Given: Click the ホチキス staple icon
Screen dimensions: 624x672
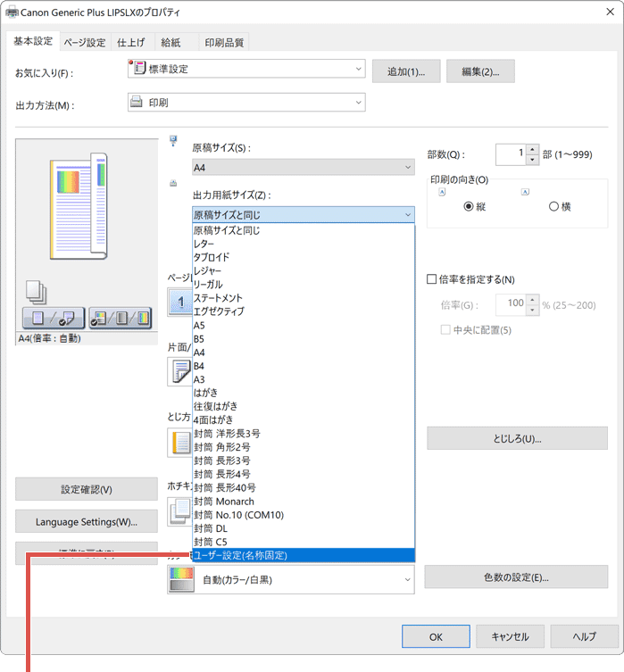Looking at the screenshot, I should [x=180, y=511].
